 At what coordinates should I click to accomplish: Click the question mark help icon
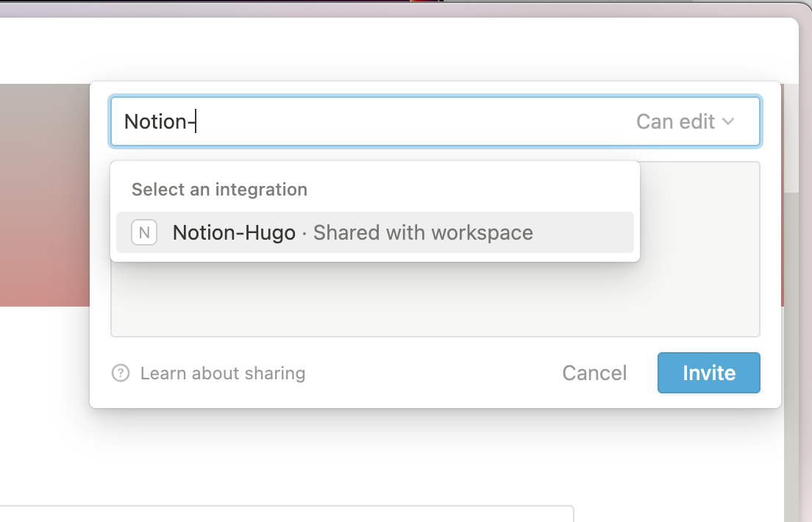pyautogui.click(x=121, y=373)
